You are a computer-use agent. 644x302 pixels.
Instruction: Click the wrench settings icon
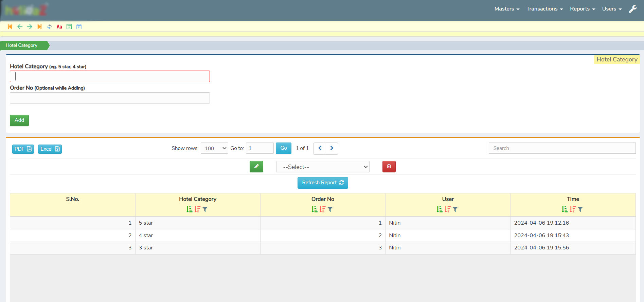[x=632, y=9]
